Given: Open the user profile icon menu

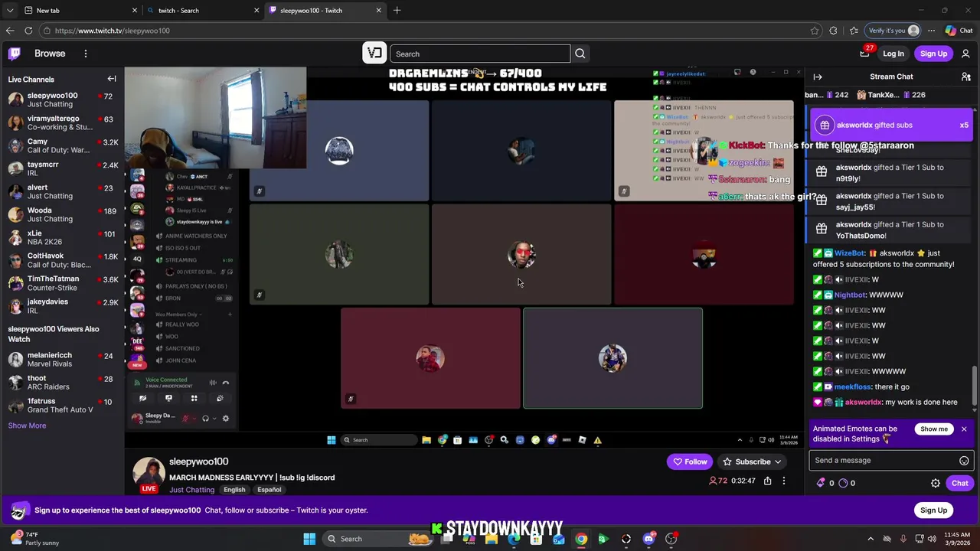Looking at the screenshot, I should click(965, 54).
